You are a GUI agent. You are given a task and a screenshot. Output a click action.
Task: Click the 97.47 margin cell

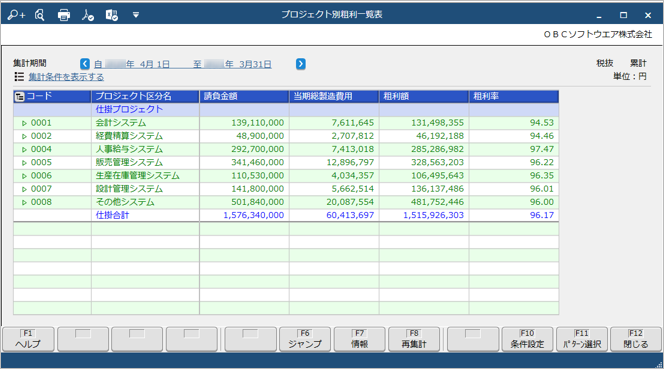click(514, 149)
